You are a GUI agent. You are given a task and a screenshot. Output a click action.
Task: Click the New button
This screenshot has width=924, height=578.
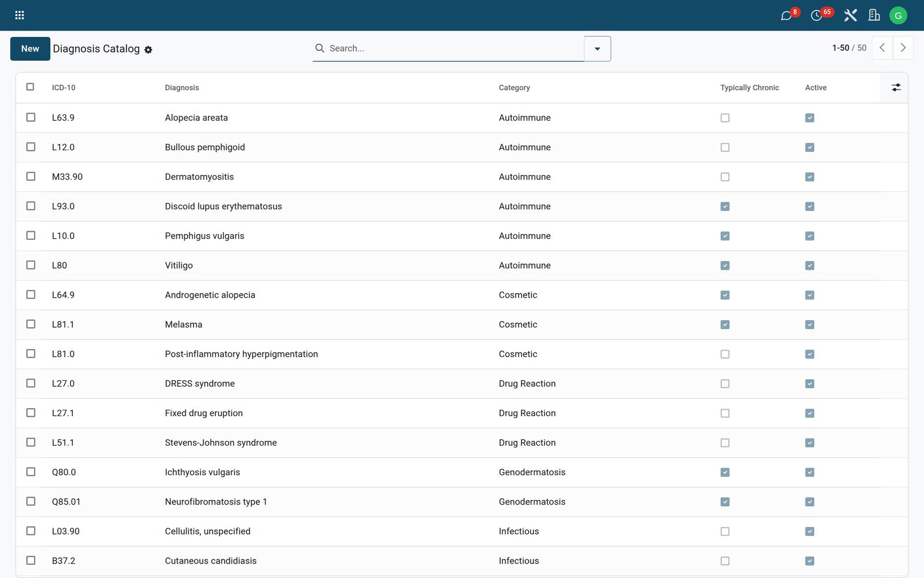coord(30,49)
